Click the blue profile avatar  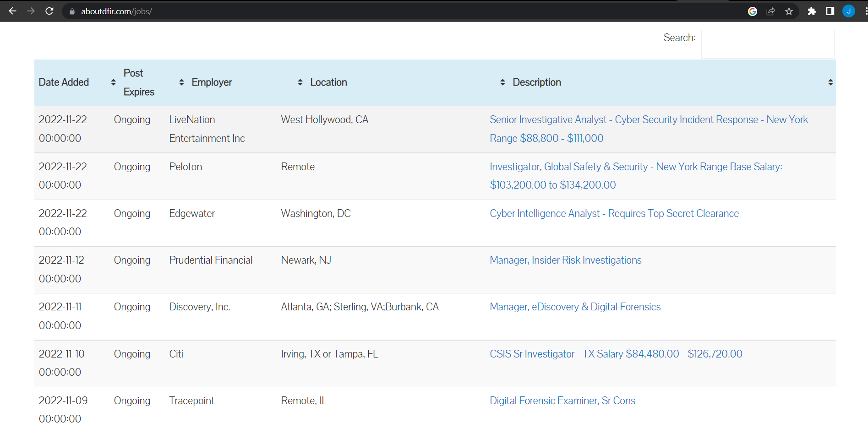tap(849, 11)
